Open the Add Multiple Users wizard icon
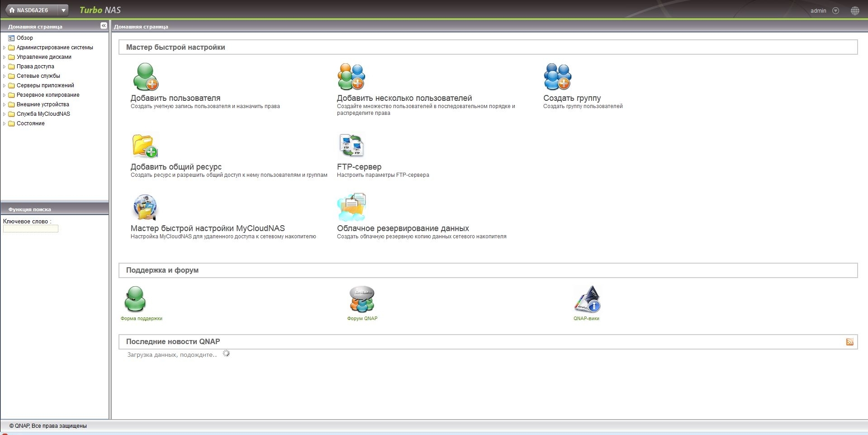This screenshot has width=868, height=435. click(351, 77)
